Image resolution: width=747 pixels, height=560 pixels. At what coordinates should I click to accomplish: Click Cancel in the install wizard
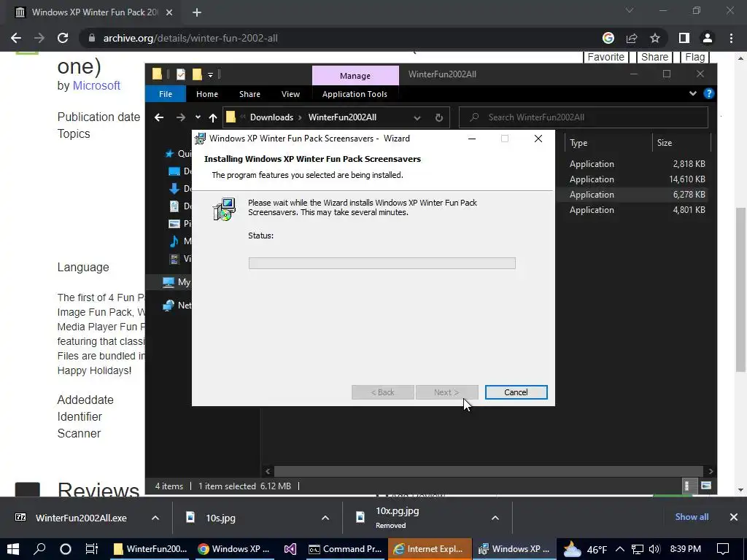516,392
